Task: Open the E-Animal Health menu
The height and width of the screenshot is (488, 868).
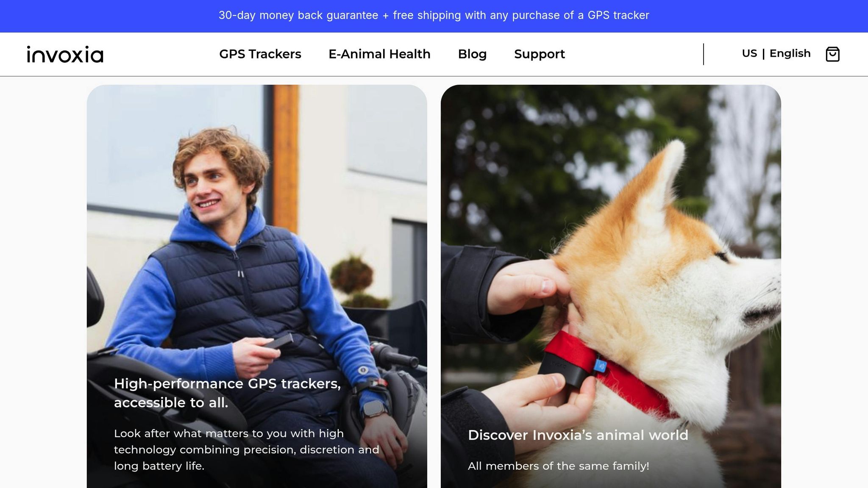Action: (379, 54)
